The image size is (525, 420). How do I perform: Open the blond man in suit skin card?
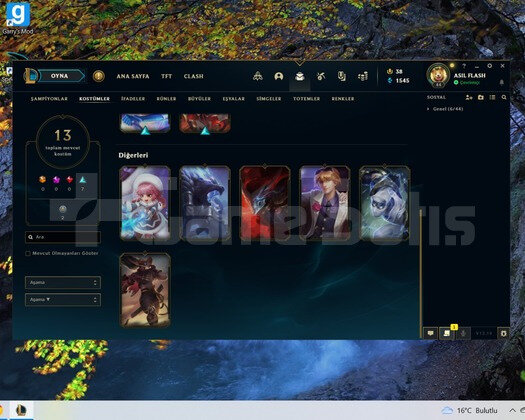point(325,203)
